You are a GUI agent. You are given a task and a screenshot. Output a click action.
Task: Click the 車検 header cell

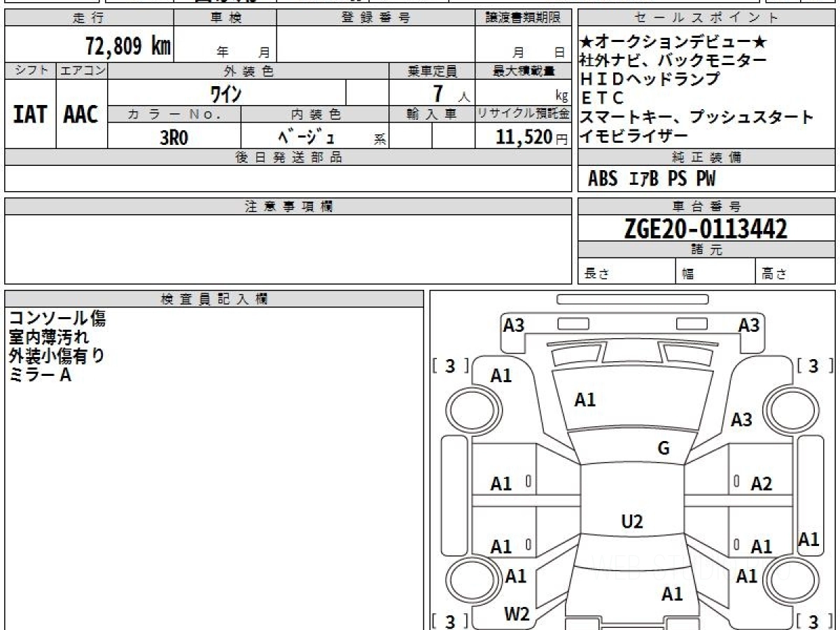coord(225,18)
